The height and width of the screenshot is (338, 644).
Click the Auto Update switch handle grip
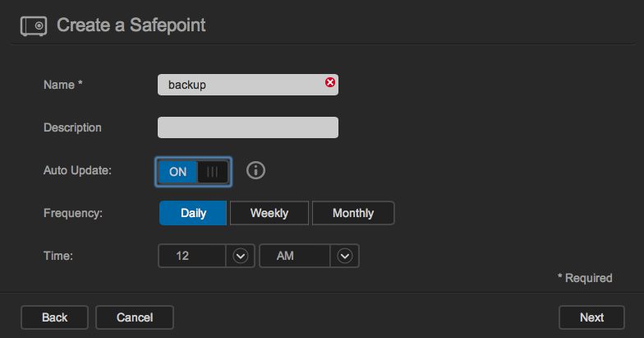[x=212, y=172]
